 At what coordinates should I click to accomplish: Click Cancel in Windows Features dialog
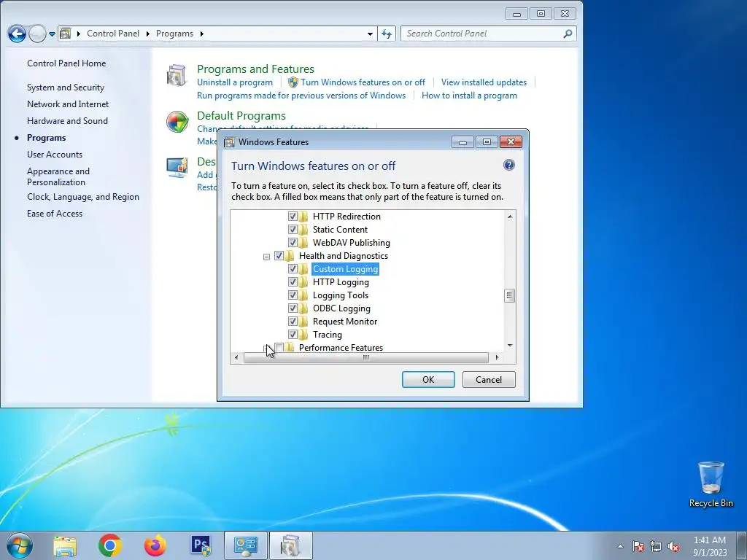pyautogui.click(x=489, y=379)
